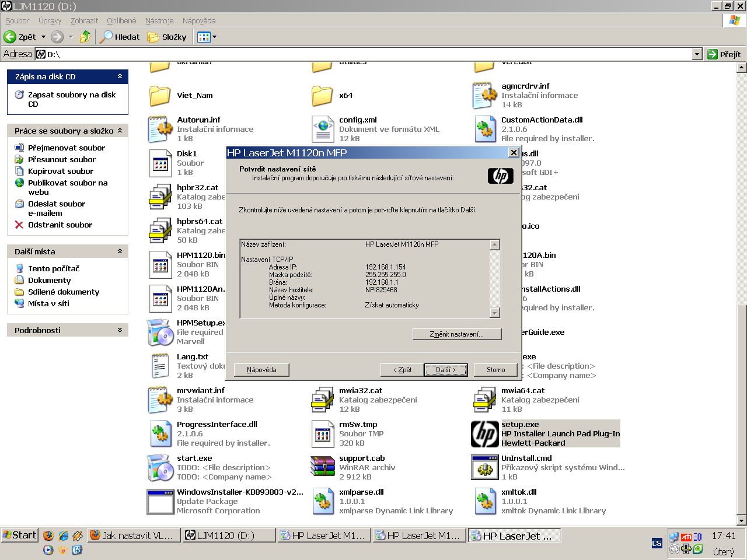Select the mrvwiant.inf file icon
Image resolution: width=747 pixels, height=560 pixels.
coord(159,400)
